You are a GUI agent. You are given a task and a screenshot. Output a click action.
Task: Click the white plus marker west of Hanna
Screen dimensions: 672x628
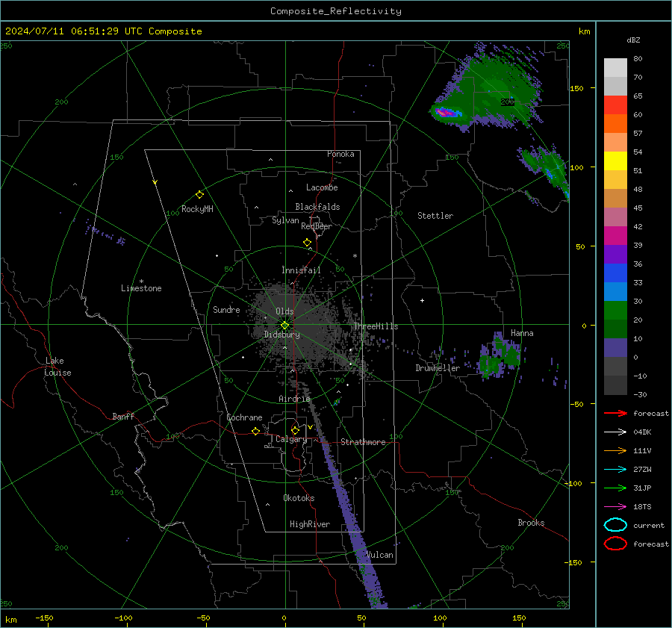point(422,300)
